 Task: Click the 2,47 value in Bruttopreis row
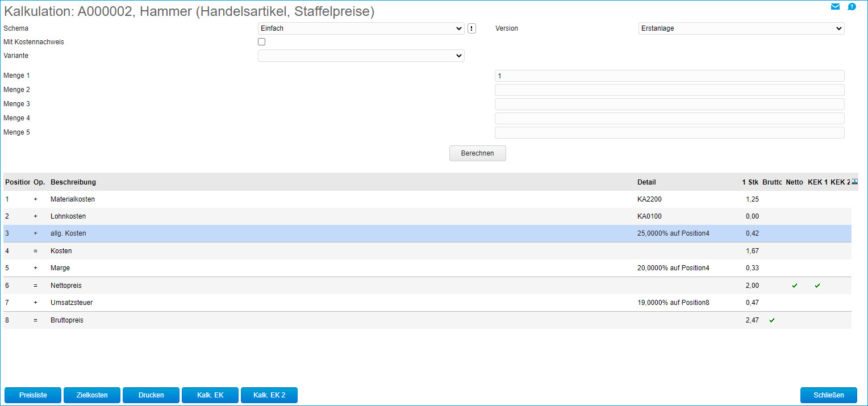pos(752,320)
